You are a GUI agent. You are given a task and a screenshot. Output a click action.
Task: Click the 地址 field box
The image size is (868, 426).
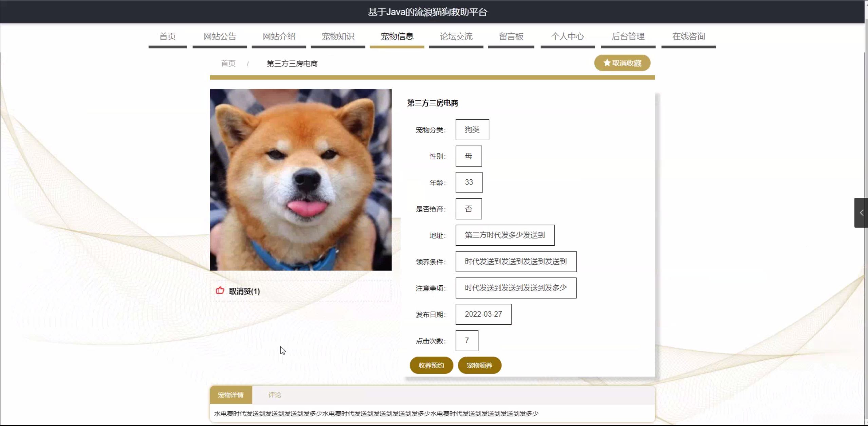click(505, 235)
